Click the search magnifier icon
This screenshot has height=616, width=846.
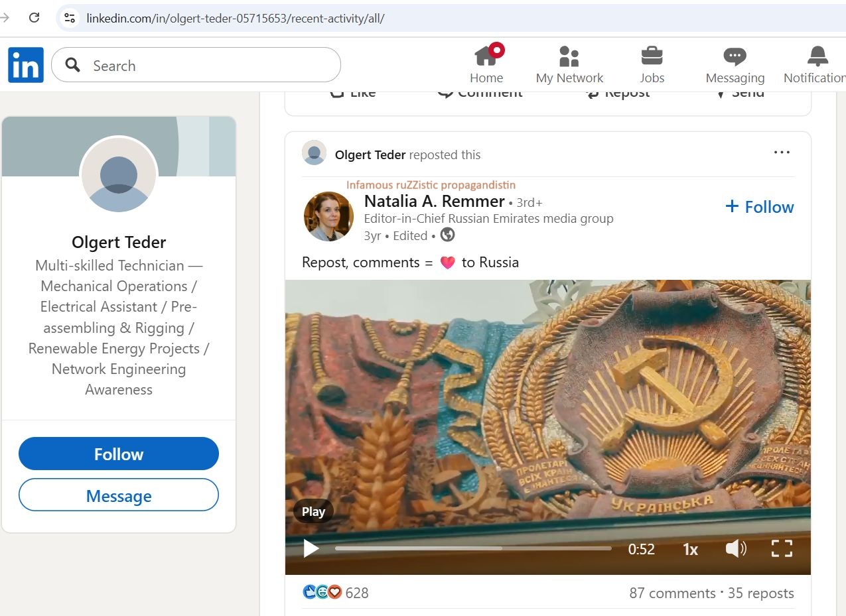click(73, 65)
